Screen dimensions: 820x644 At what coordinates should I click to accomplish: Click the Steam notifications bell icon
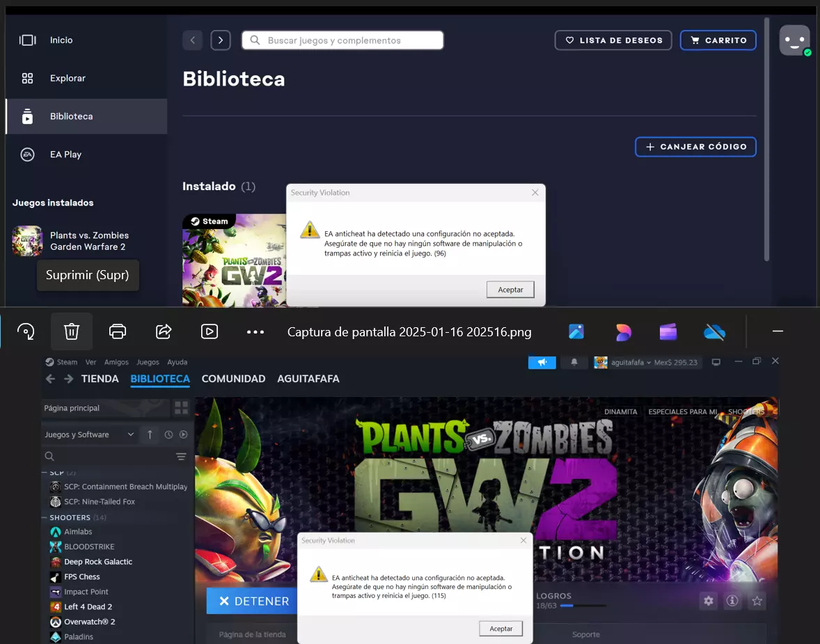(x=574, y=362)
